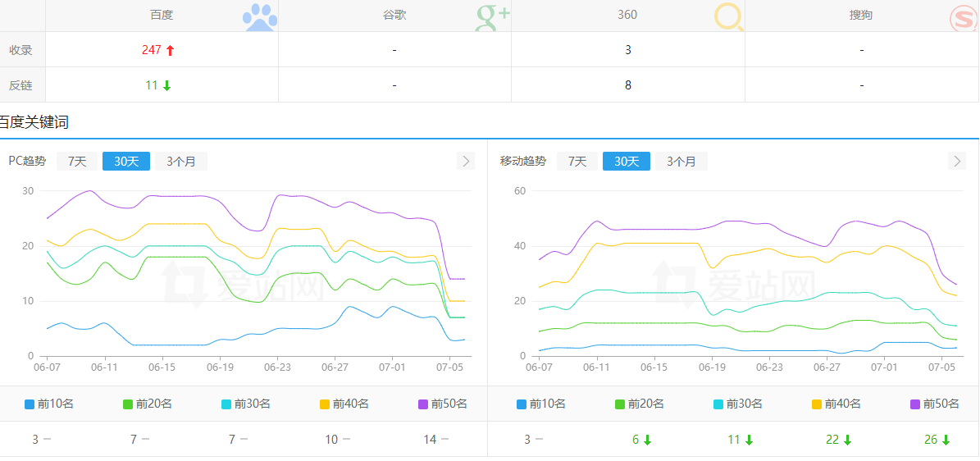Click the green down arrow beside 11 in the 反链 row
Viewport: 980px width, 461px height.
point(166,85)
